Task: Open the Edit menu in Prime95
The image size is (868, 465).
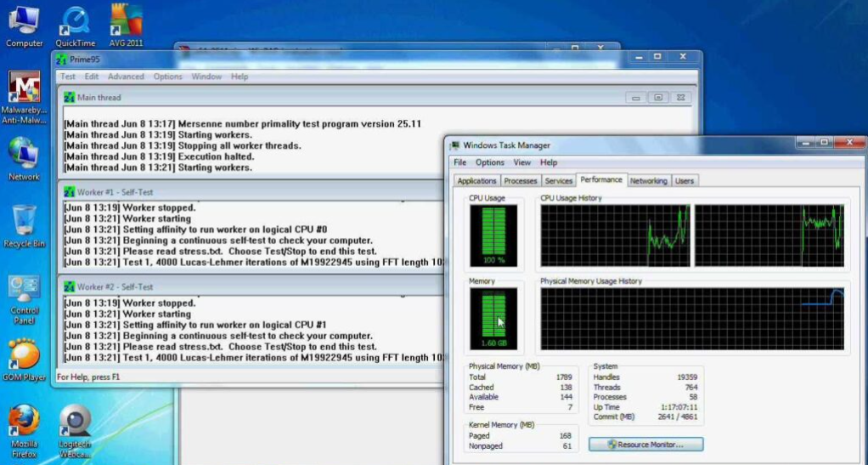Action: click(92, 77)
